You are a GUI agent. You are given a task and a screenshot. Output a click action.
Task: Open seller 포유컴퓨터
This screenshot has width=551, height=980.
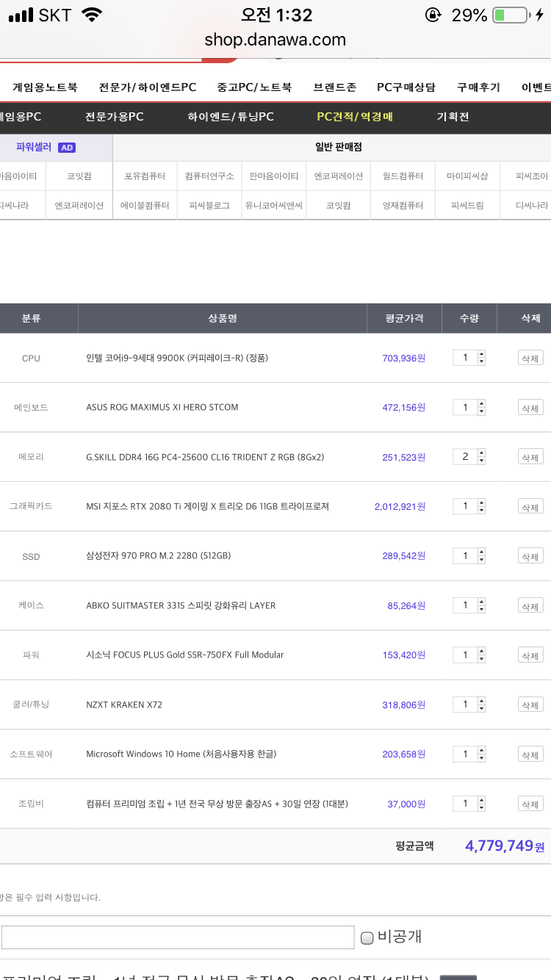pyautogui.click(x=145, y=176)
